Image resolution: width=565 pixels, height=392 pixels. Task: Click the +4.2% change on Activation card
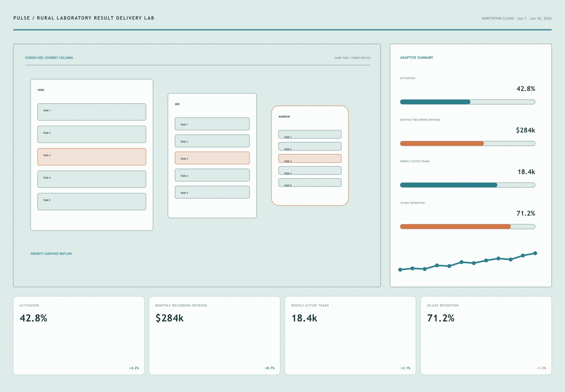pyautogui.click(x=134, y=368)
